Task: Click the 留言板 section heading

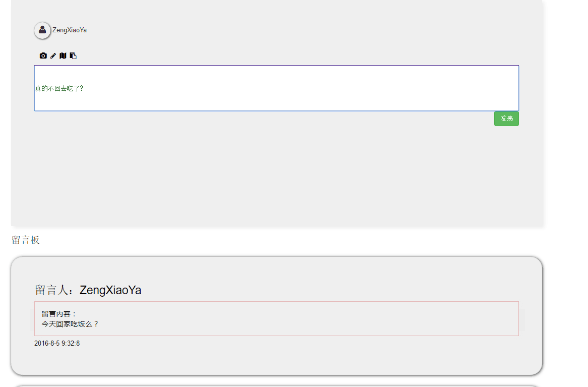Action: click(25, 240)
